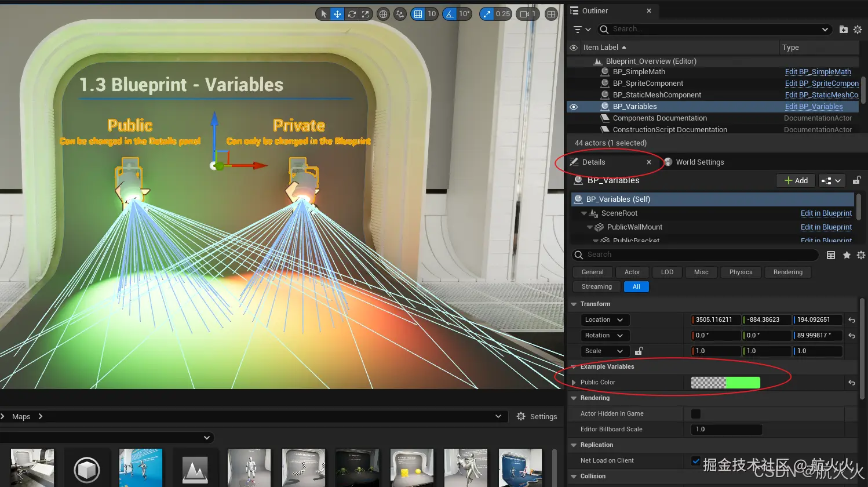Switch to the Details tab

coord(593,162)
